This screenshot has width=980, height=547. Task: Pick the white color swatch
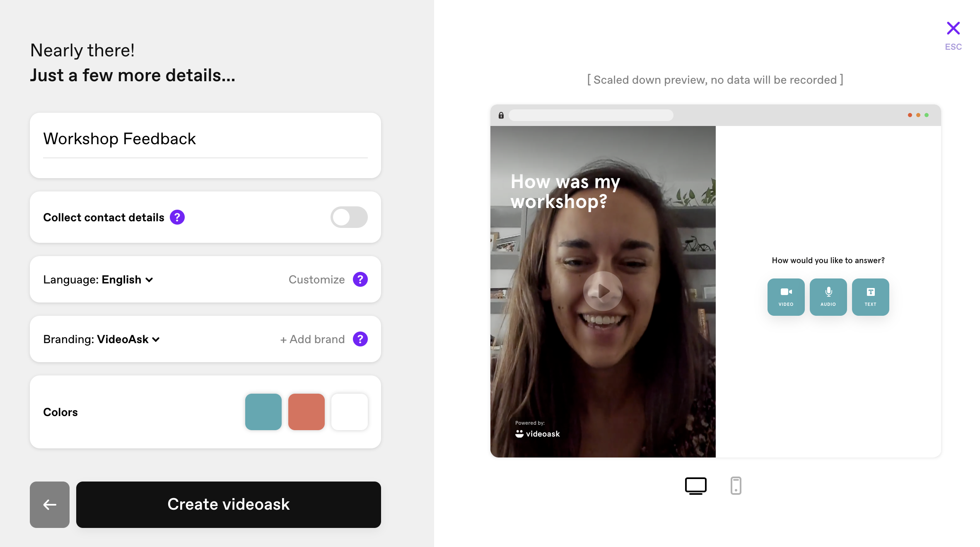[350, 412]
